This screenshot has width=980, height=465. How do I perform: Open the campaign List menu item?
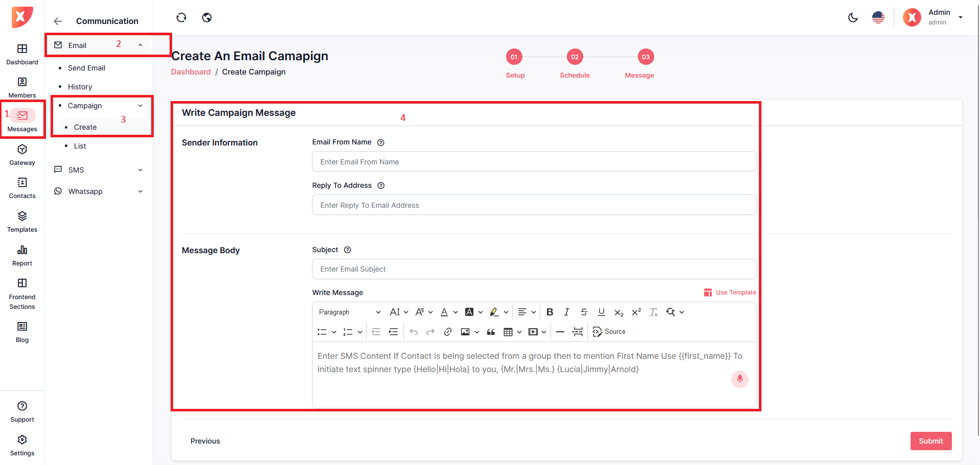[x=80, y=146]
